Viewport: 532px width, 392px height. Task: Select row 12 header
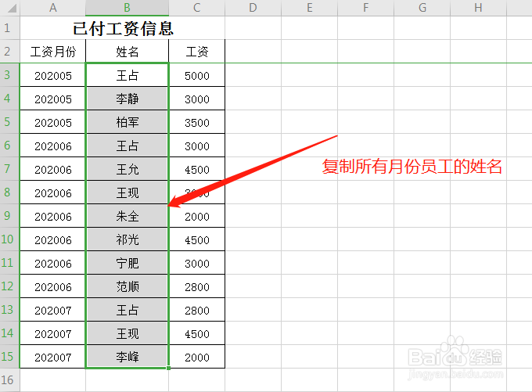pyautogui.click(x=9, y=286)
